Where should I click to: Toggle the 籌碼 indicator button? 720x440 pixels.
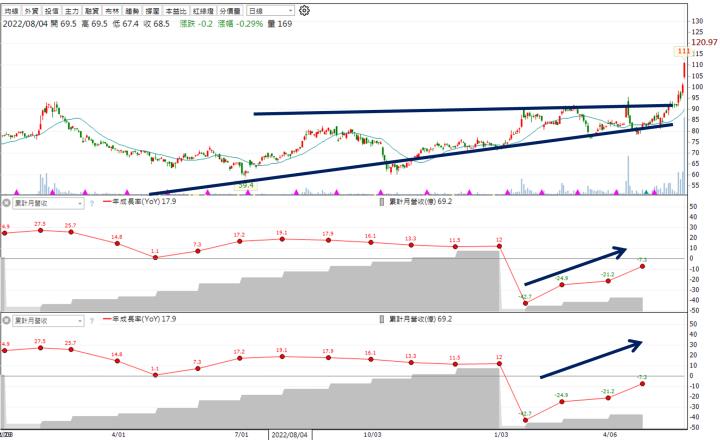click(132, 11)
